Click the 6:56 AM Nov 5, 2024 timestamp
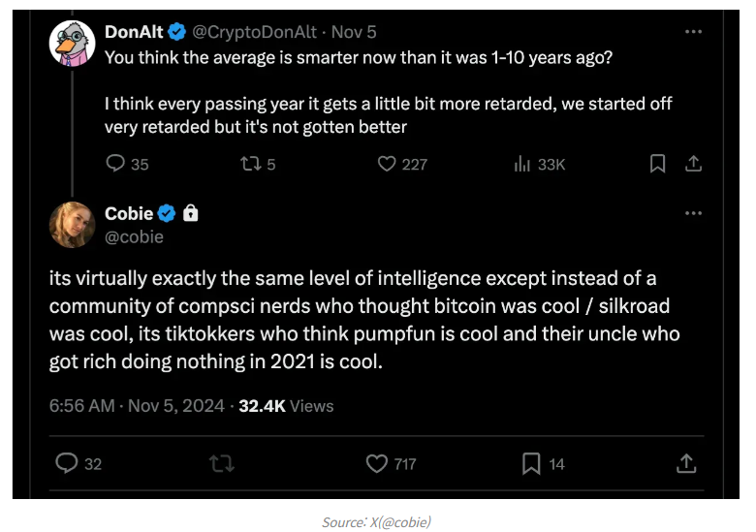Viewport: 756px width, 532px height. 139,406
